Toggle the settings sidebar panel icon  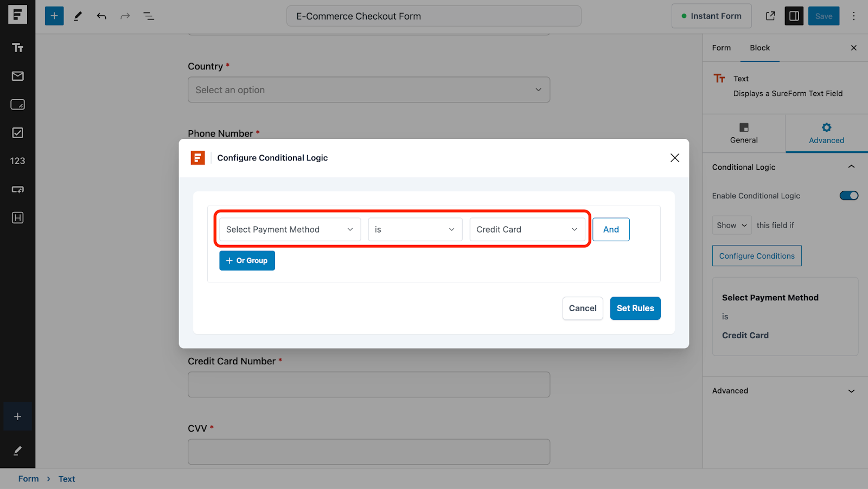coord(794,16)
